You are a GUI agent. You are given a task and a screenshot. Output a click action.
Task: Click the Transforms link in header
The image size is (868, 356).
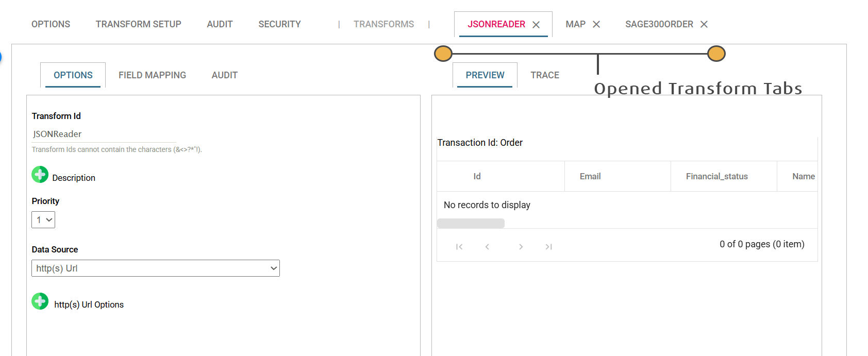[x=383, y=24]
